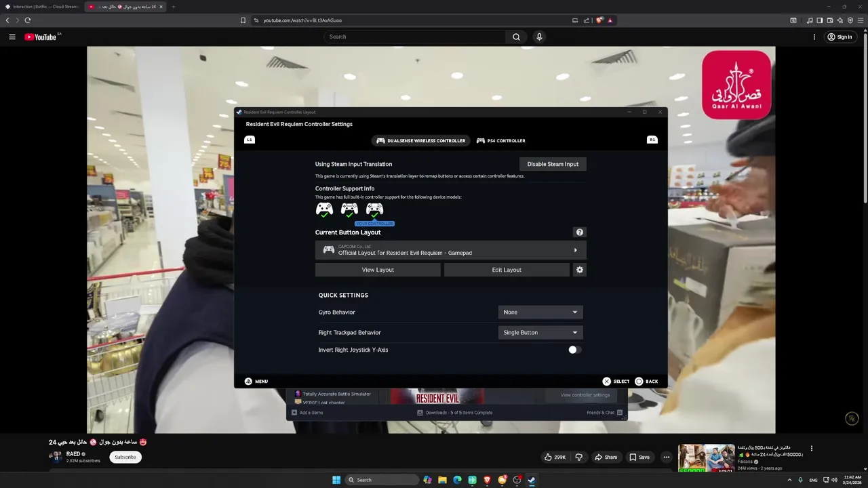Close the active YouTube tab
The height and width of the screenshot is (488, 868).
click(x=161, y=7)
